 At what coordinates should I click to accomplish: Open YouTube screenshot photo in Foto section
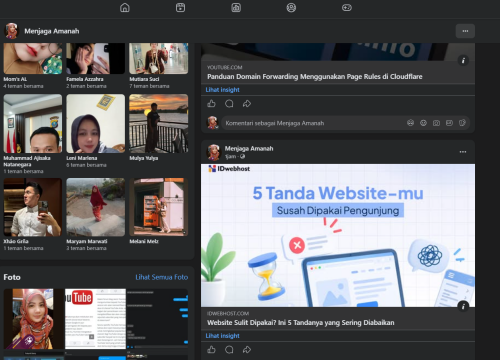(95, 319)
